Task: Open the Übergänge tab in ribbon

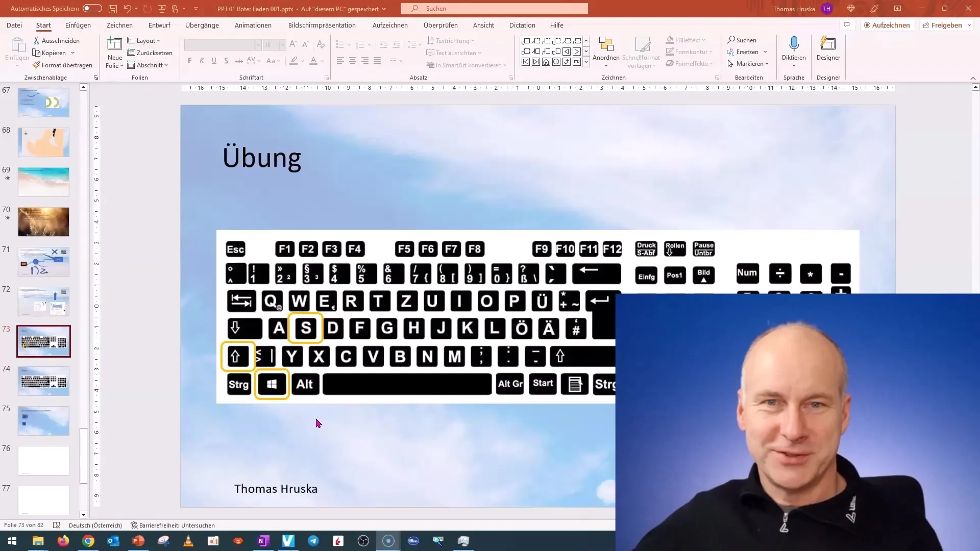Action: [202, 25]
